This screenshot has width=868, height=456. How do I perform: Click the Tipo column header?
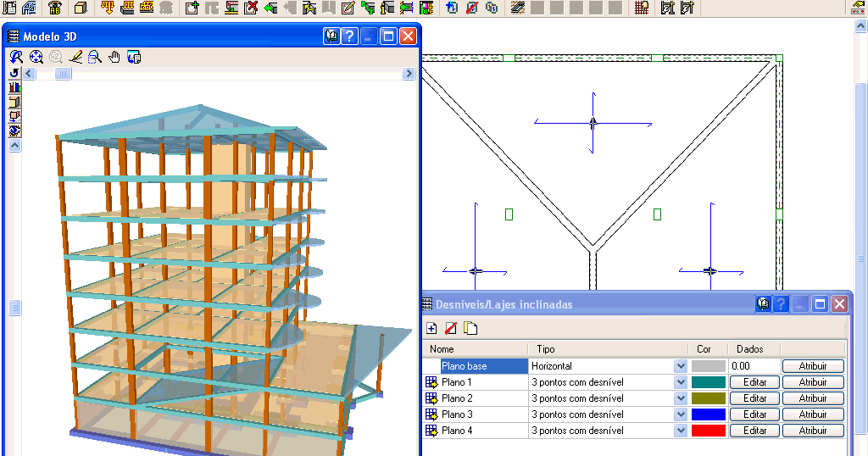[609, 349]
